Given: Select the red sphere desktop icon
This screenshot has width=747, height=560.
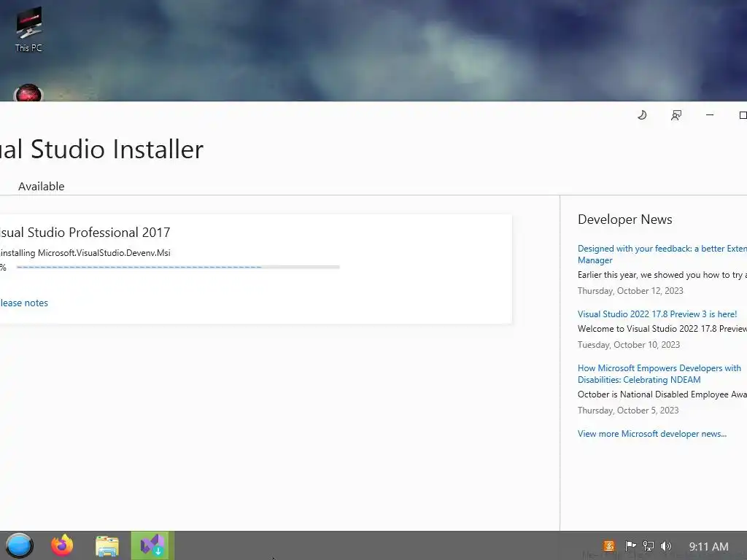Looking at the screenshot, I should 28,93.
